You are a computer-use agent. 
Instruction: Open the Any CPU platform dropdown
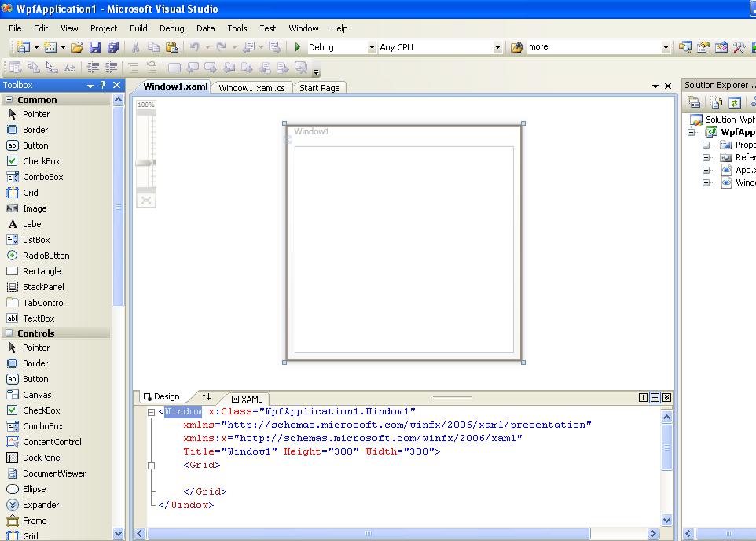pyautogui.click(x=498, y=46)
